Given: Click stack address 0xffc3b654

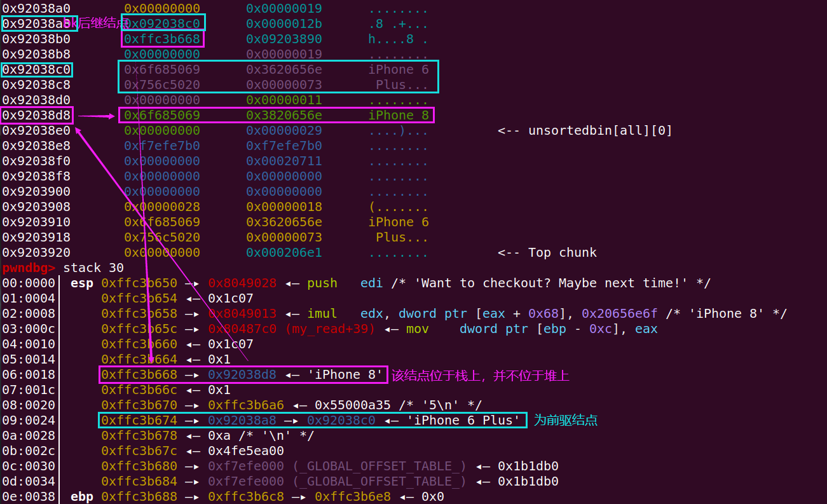Looking at the screenshot, I should point(139,299).
